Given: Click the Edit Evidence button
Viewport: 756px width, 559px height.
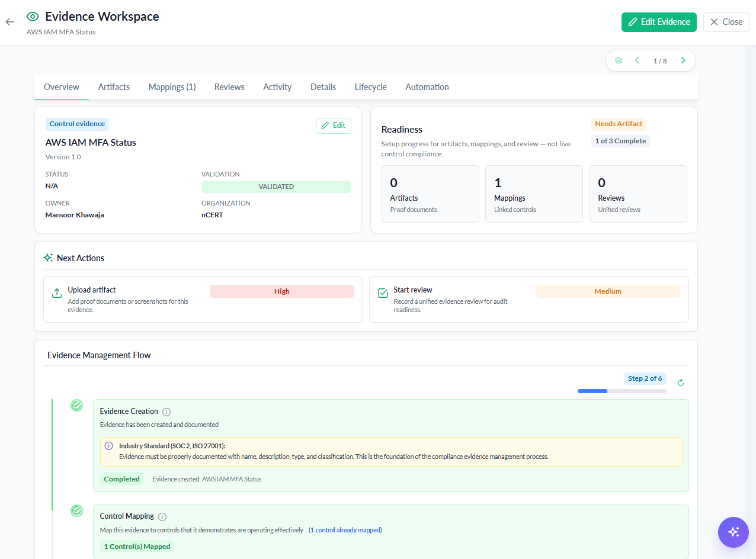Looking at the screenshot, I should tap(659, 22).
